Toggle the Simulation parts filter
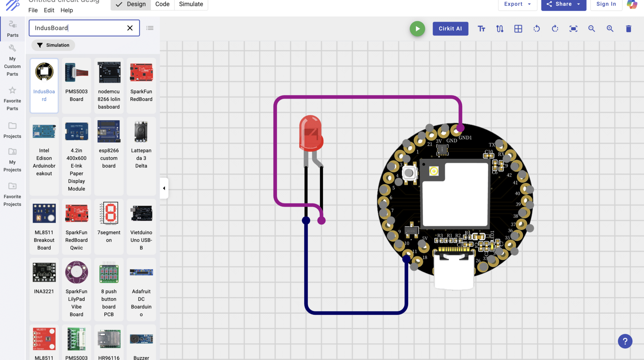The width and height of the screenshot is (644, 360). click(x=53, y=45)
